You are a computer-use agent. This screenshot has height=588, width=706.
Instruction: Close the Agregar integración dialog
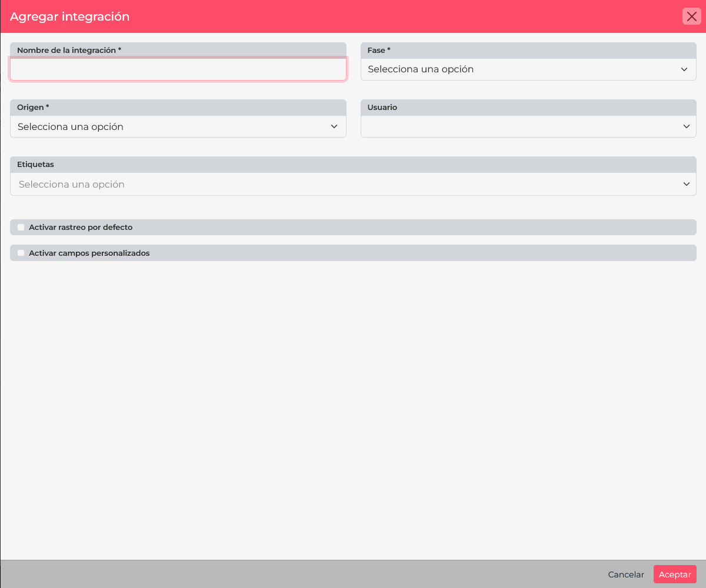(x=691, y=16)
